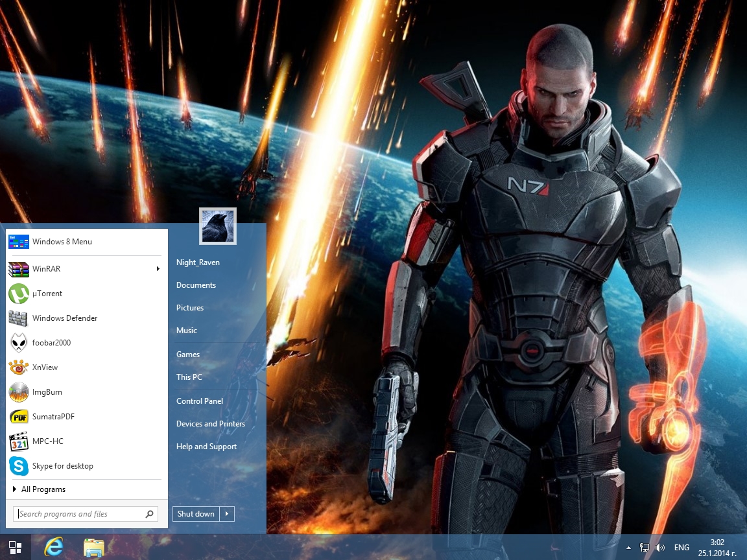Select the µTorrent program label
This screenshot has height=560, width=747.
(x=47, y=294)
